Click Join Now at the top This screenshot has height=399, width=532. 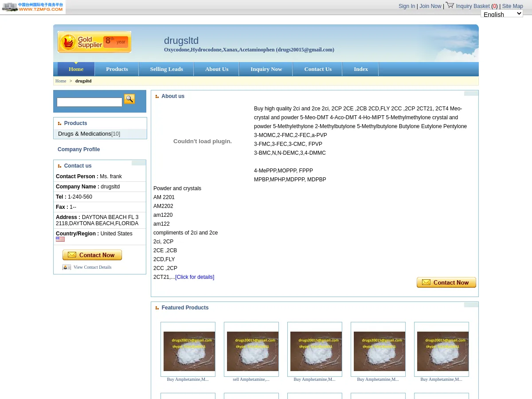pos(430,6)
